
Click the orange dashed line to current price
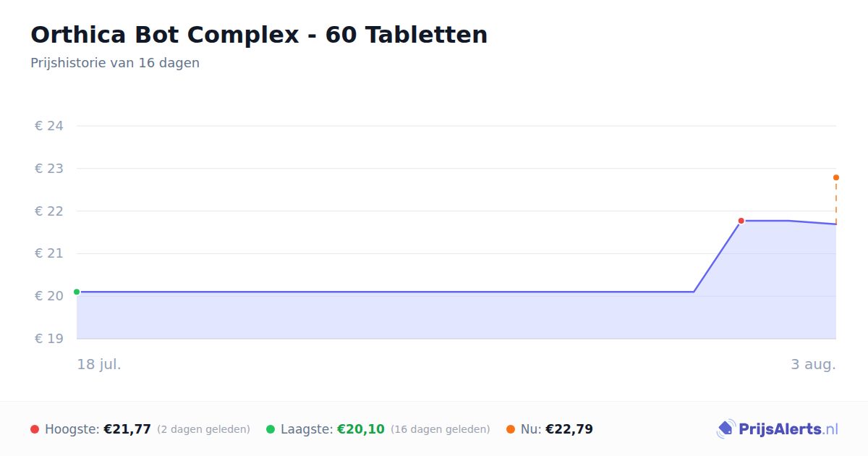[x=836, y=201]
